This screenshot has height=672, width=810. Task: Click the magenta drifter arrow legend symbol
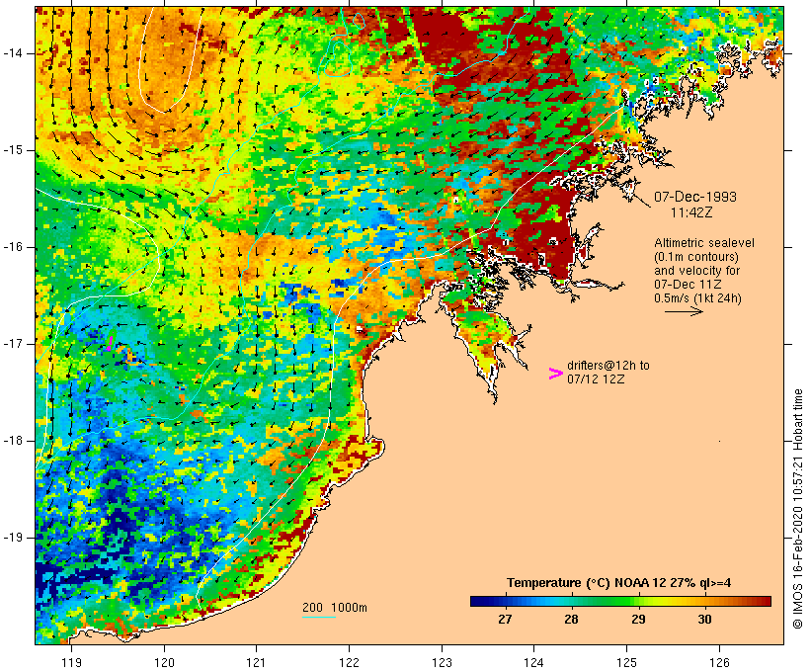555,374
